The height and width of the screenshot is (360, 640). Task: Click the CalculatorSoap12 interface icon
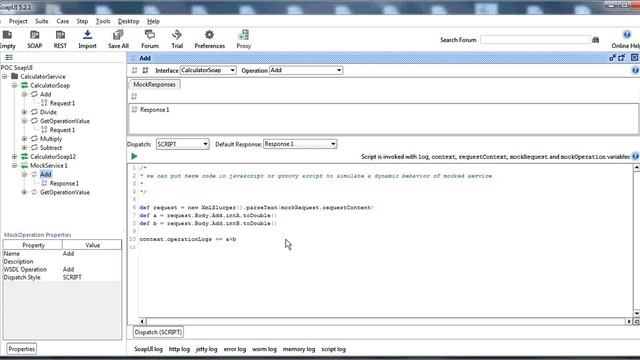[x=24, y=157]
